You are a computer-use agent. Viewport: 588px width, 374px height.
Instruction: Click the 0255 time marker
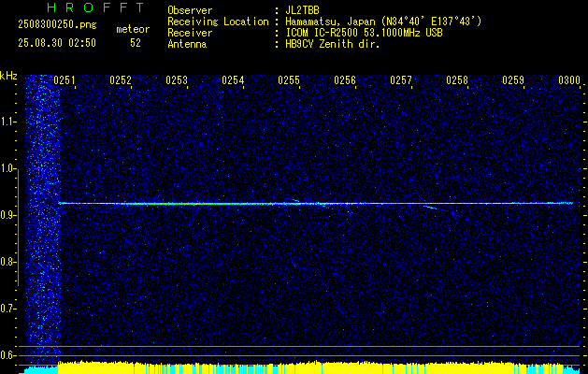click(x=289, y=80)
